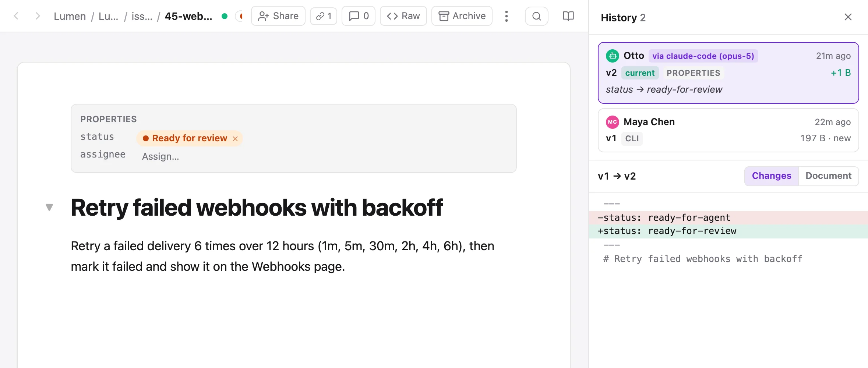Click the 'via claude-code (opus-5)' tag

703,56
